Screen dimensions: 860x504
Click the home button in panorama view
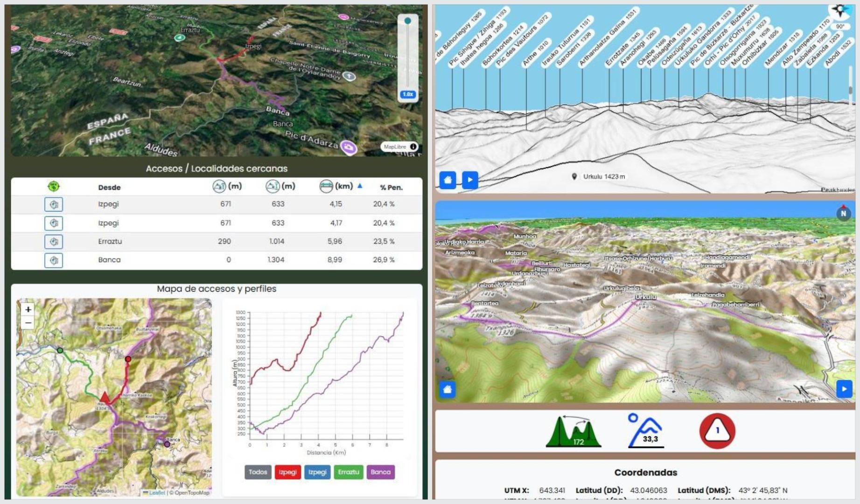pos(447,180)
